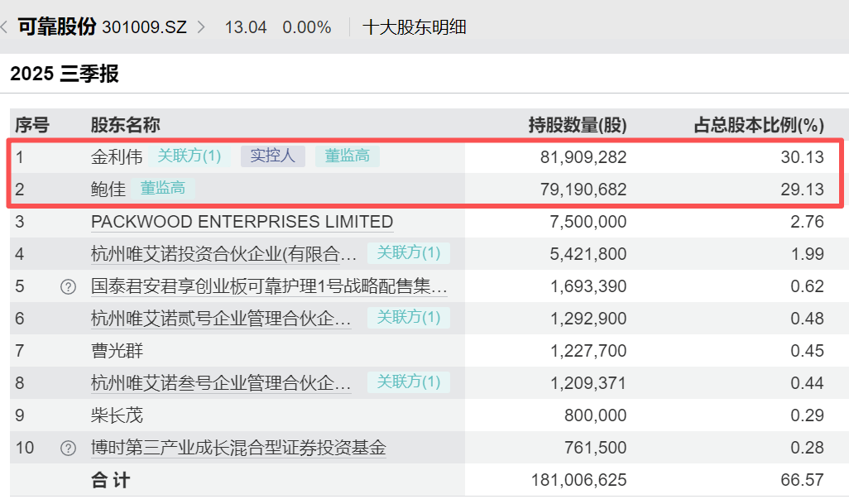The height and width of the screenshot is (504, 849).
Task: Click percentage value 0.48
Action: click(x=808, y=319)
